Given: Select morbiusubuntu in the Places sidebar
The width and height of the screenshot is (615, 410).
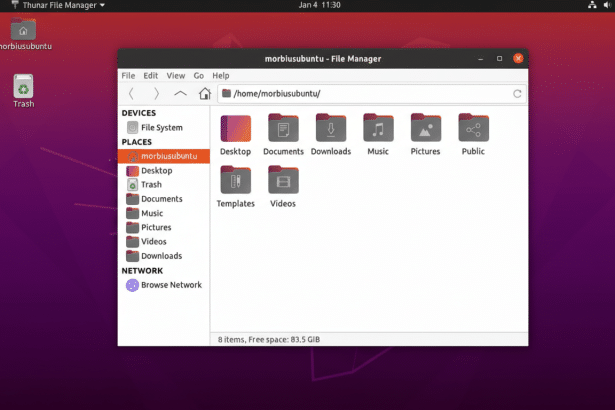Looking at the screenshot, I should 164,156.
